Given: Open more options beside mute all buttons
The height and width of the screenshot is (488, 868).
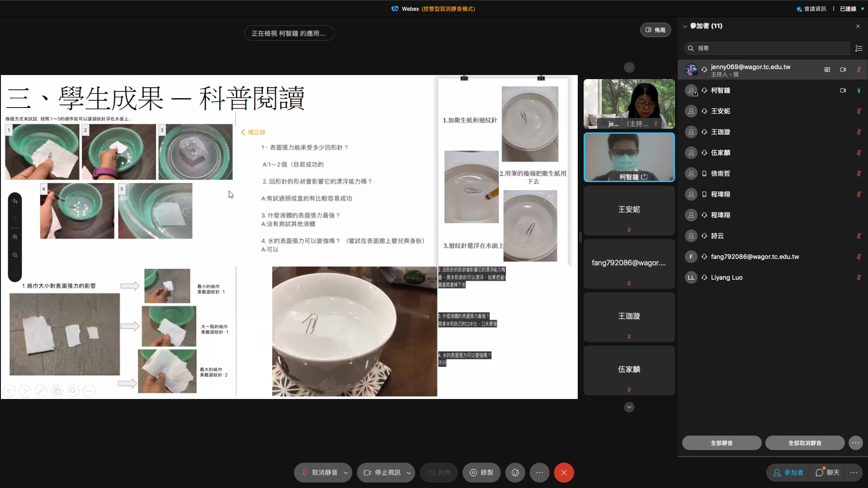Looking at the screenshot, I should click(855, 443).
